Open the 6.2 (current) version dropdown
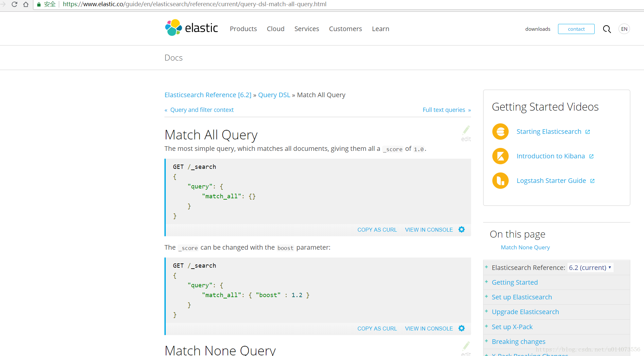The height and width of the screenshot is (356, 644). coord(590,268)
